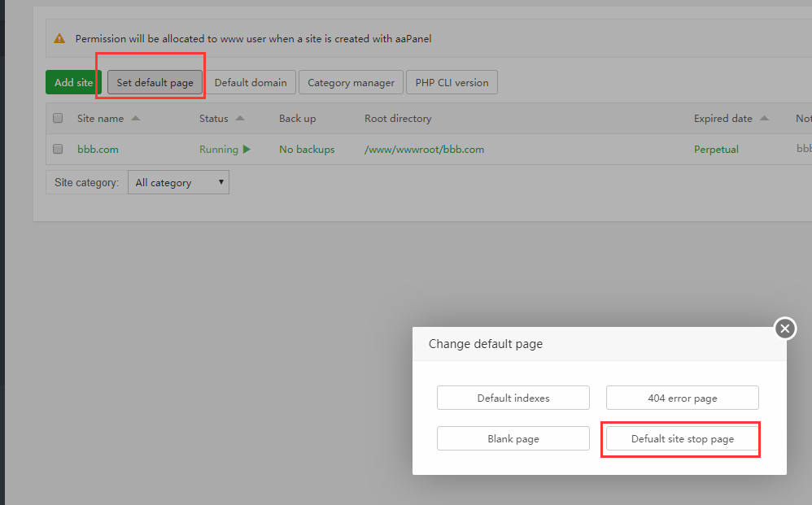Sort by Expired date arrow
This screenshot has height=505, width=812.
(764, 119)
